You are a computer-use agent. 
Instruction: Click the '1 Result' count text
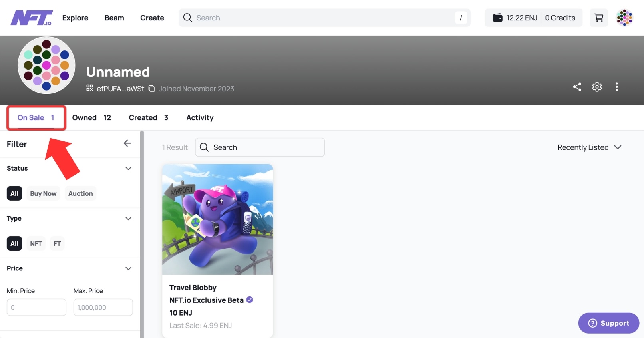point(175,147)
